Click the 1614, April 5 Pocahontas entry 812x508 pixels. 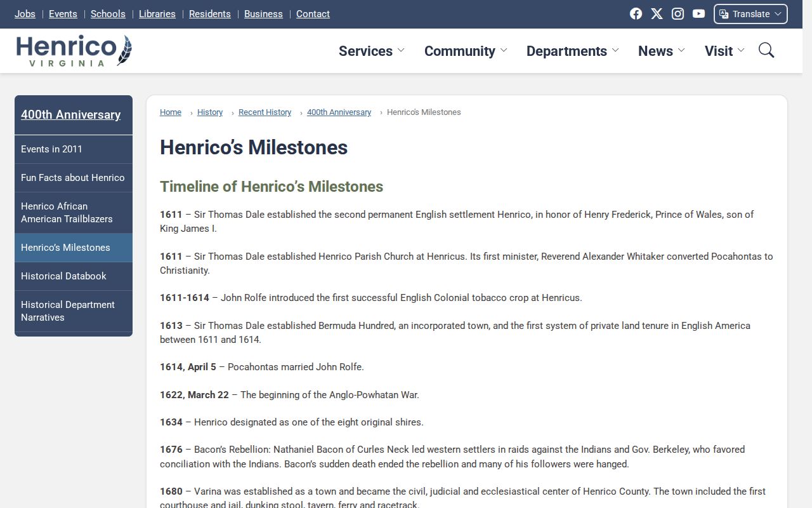pyautogui.click(x=262, y=367)
